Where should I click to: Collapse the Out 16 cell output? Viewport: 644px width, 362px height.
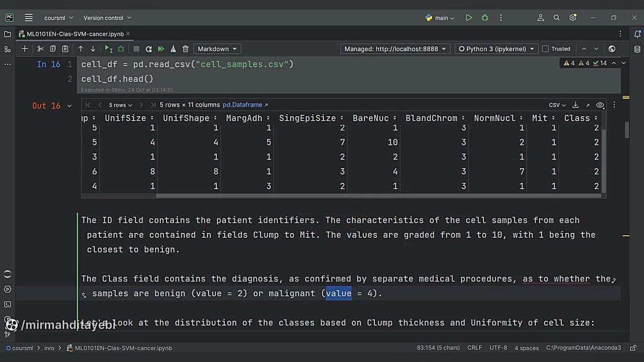point(70,106)
